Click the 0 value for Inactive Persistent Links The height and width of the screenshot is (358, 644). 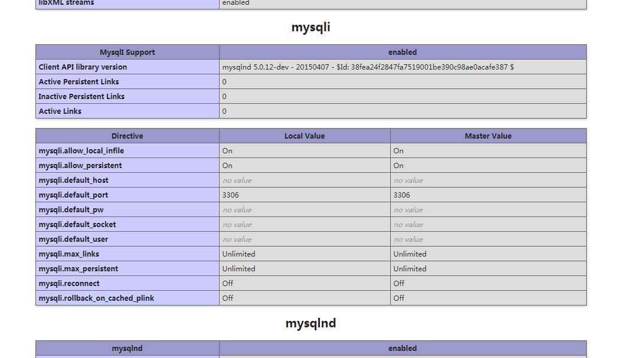tap(224, 97)
